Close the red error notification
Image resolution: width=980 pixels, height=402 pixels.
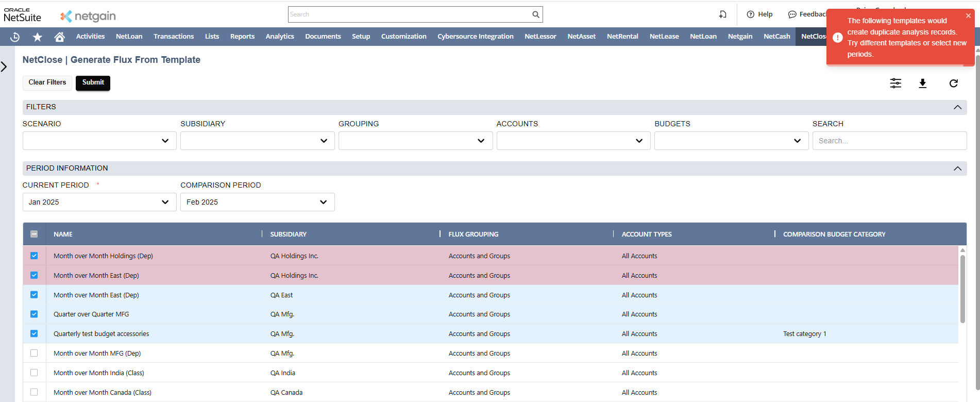(x=968, y=16)
